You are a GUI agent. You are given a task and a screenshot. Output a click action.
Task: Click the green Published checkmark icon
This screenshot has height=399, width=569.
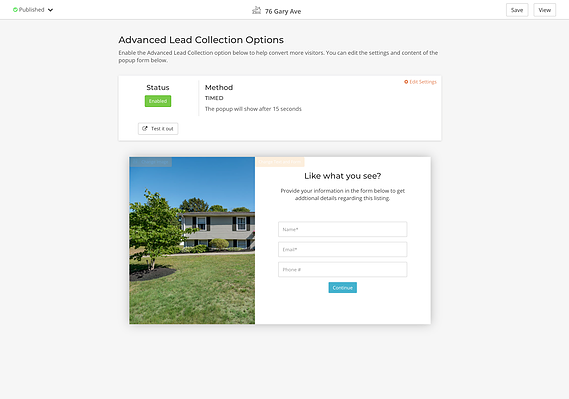click(15, 10)
